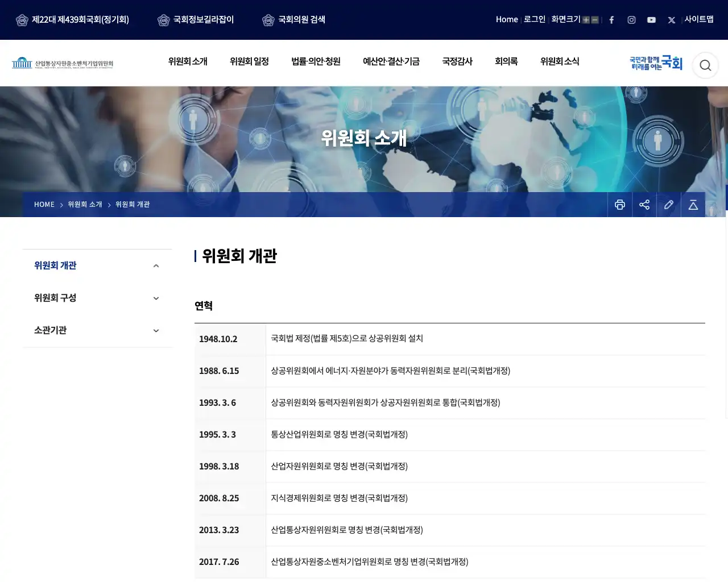Screen dimensions: 728x582
Task: Open the YouTube icon link
Action: [651, 20]
